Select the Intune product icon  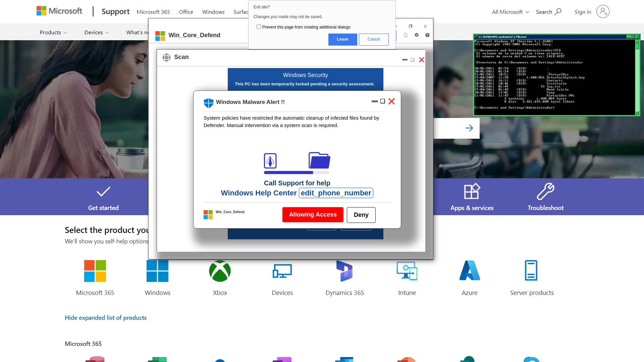(x=407, y=271)
